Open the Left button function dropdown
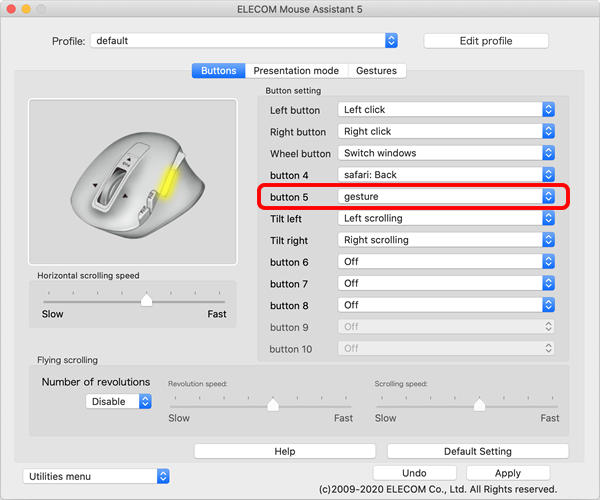The height and width of the screenshot is (500, 600). click(x=446, y=110)
